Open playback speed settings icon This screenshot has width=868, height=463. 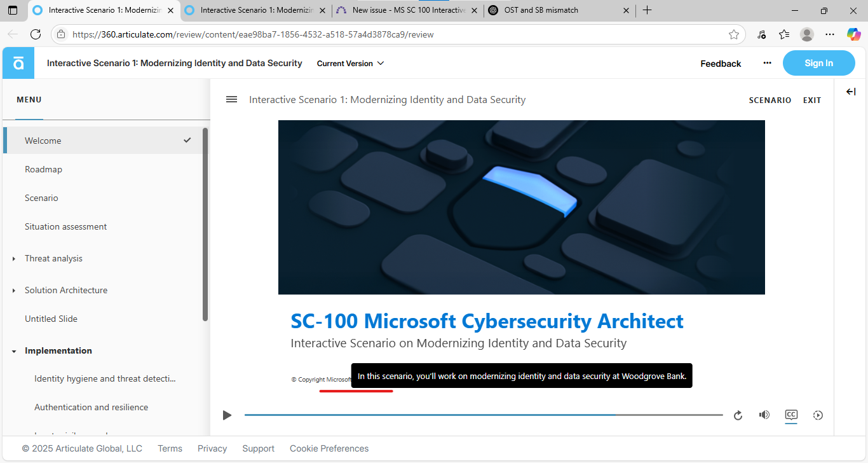pos(818,415)
